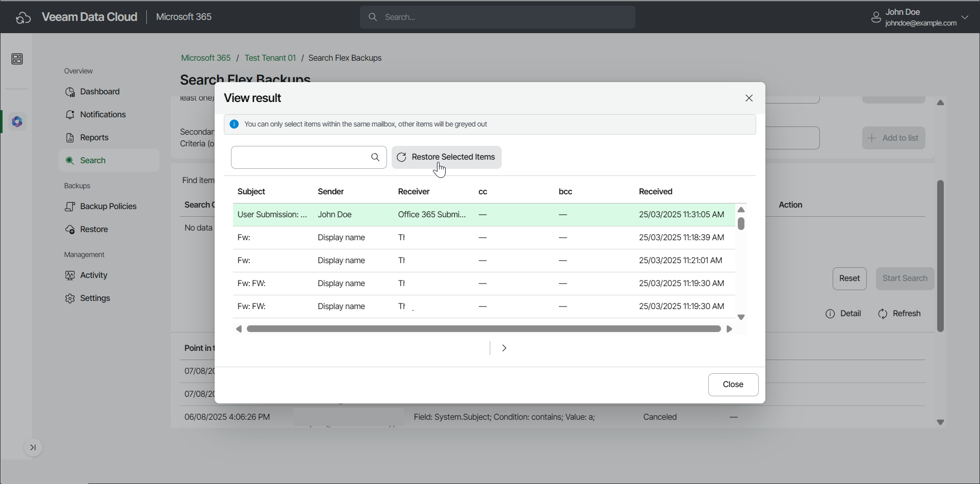Select the Fw: row received 11:18:39 AM

click(x=484, y=238)
